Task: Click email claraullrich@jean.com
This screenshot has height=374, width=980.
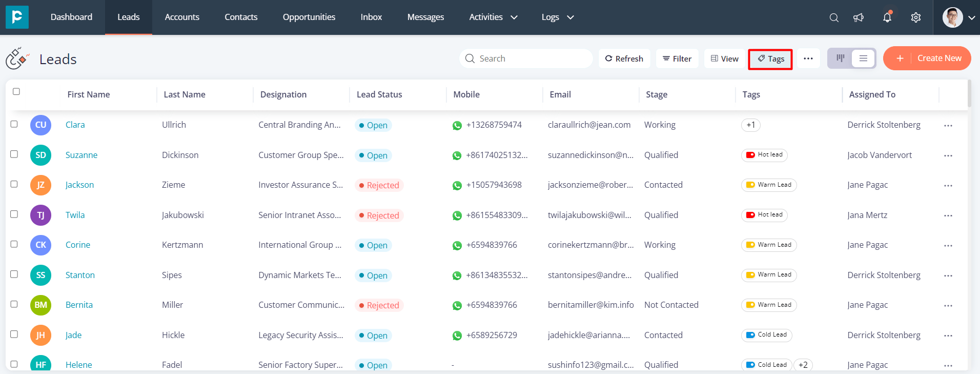Action: [589, 125]
